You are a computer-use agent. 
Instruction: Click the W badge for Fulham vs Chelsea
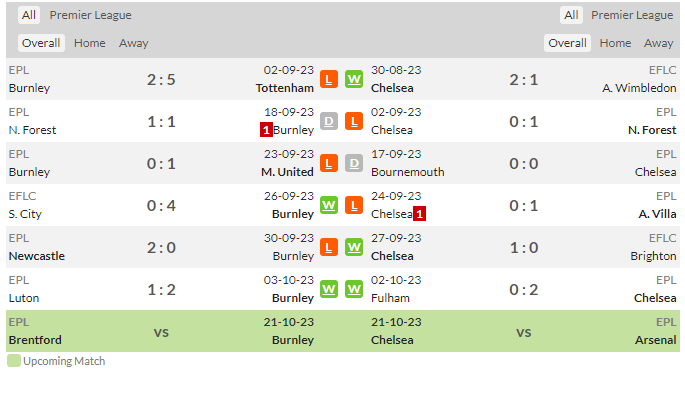coord(354,289)
